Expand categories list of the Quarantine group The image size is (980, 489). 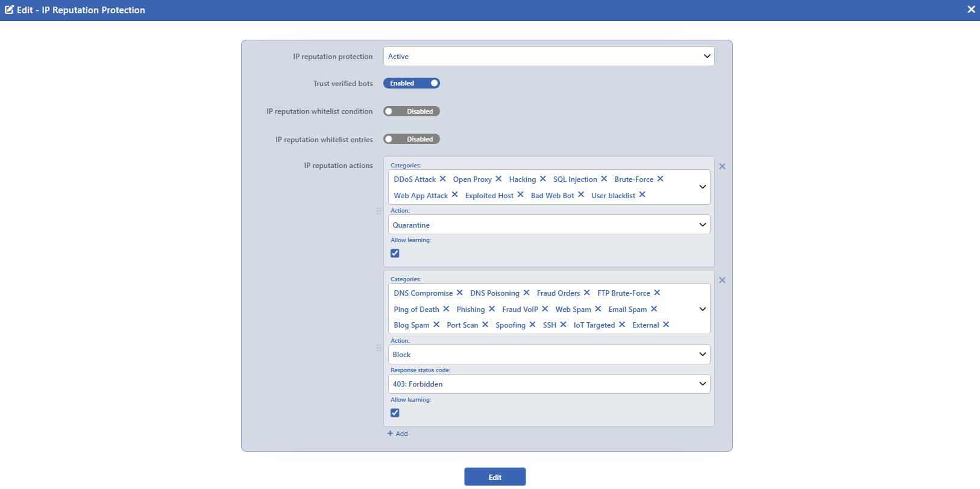point(702,187)
